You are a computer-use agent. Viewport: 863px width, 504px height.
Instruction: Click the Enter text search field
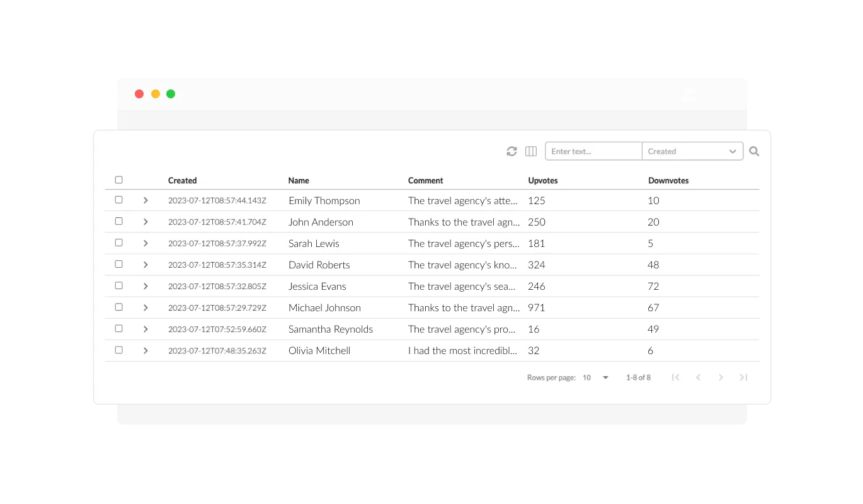(592, 151)
